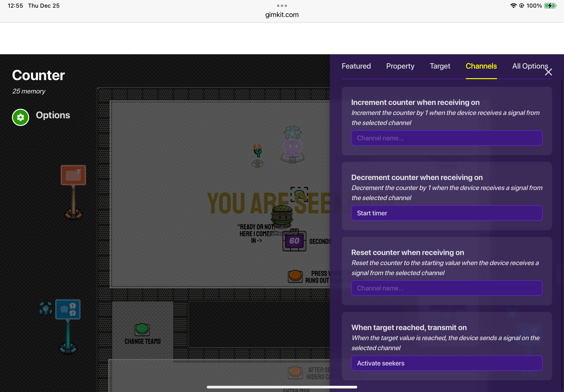This screenshot has height=392, width=564.
Task: Click the Increment counter channel name field
Action: point(446,138)
